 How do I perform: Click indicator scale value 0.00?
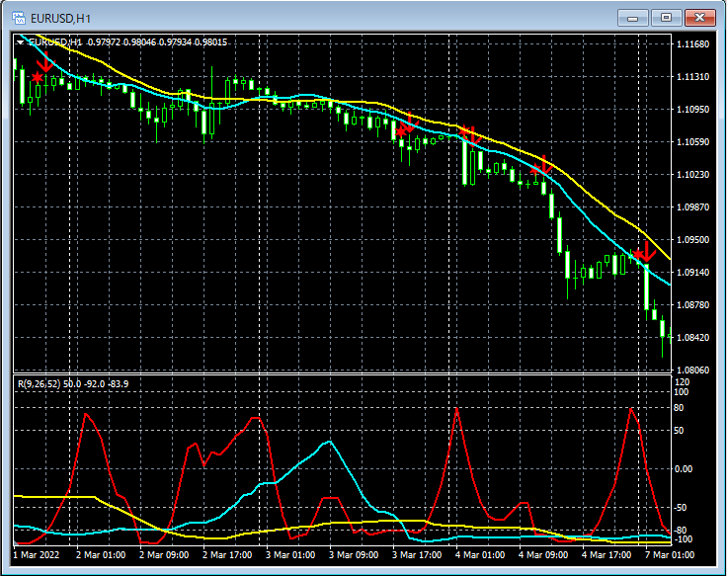pyautogui.click(x=684, y=468)
